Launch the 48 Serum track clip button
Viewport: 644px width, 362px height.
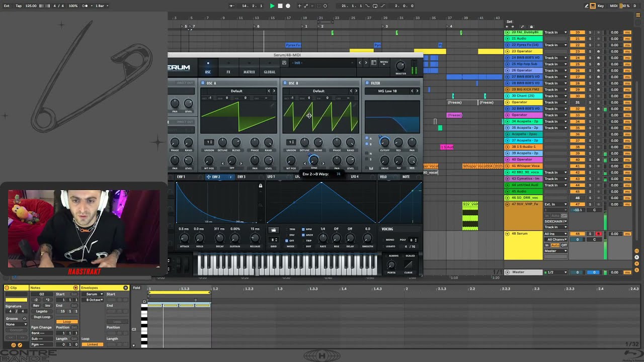pyautogui.click(x=507, y=234)
